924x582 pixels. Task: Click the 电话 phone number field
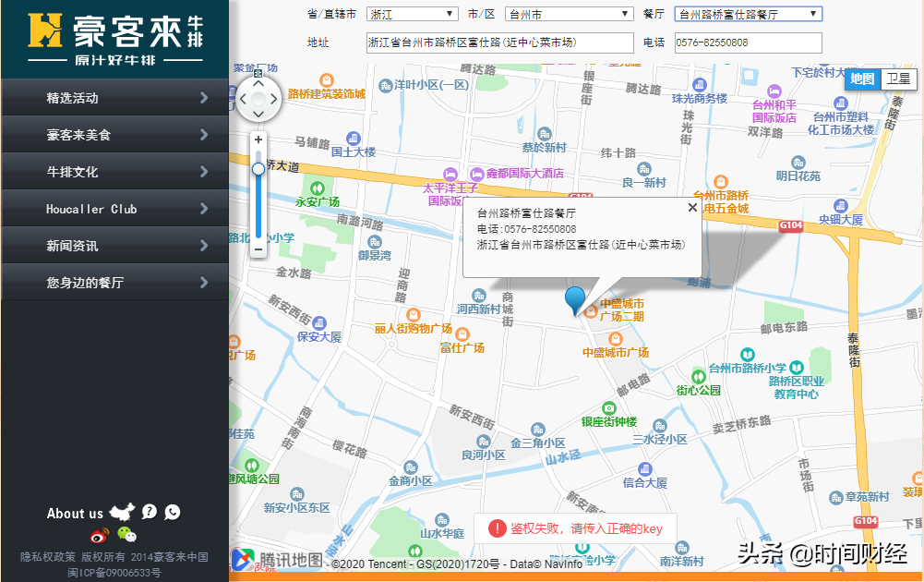749,42
